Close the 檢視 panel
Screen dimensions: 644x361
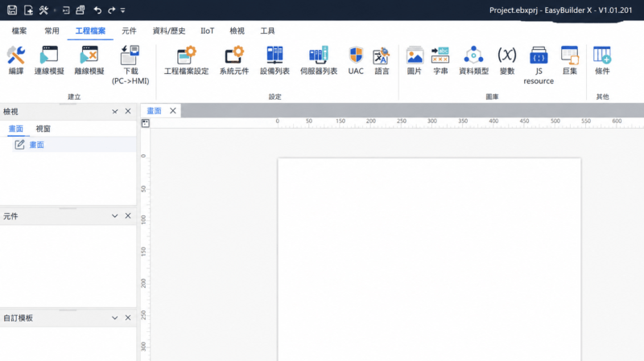[x=128, y=111]
